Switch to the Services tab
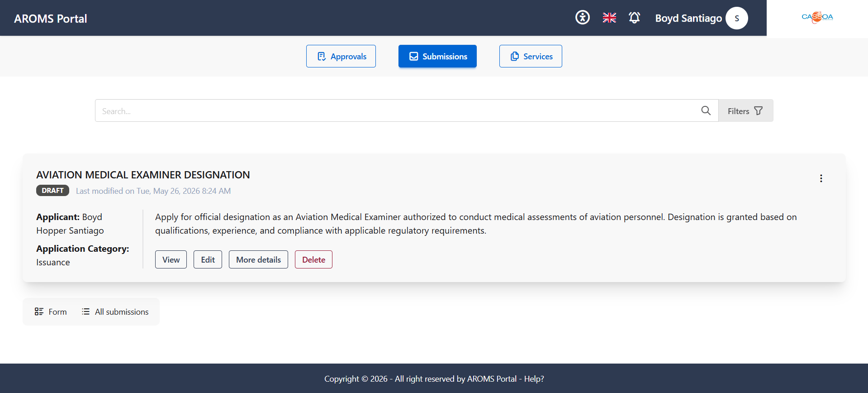868x393 pixels. 531,56
